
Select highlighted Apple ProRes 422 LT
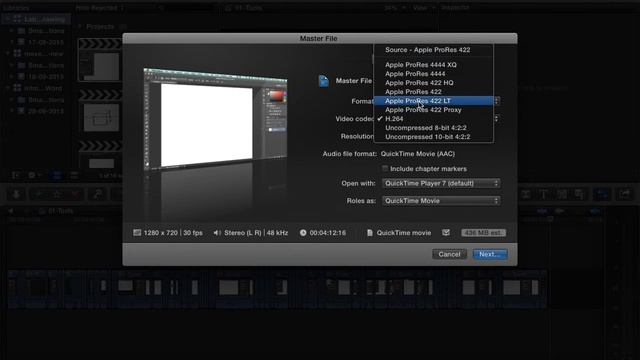433,101
